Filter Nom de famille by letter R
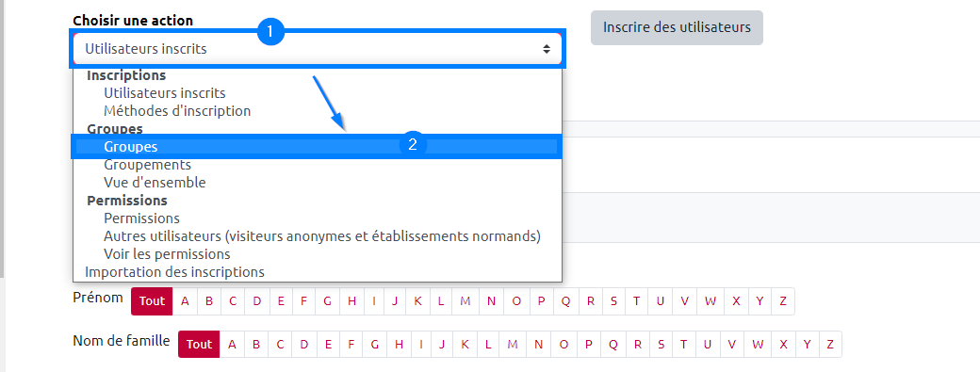980x372 pixels. 638,345
